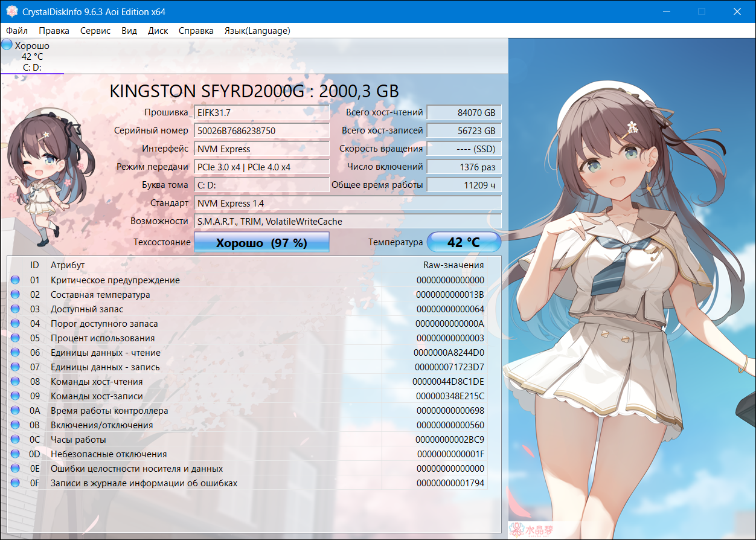Click power-on hours value 11209 ч
756x540 pixels.
[464, 185]
